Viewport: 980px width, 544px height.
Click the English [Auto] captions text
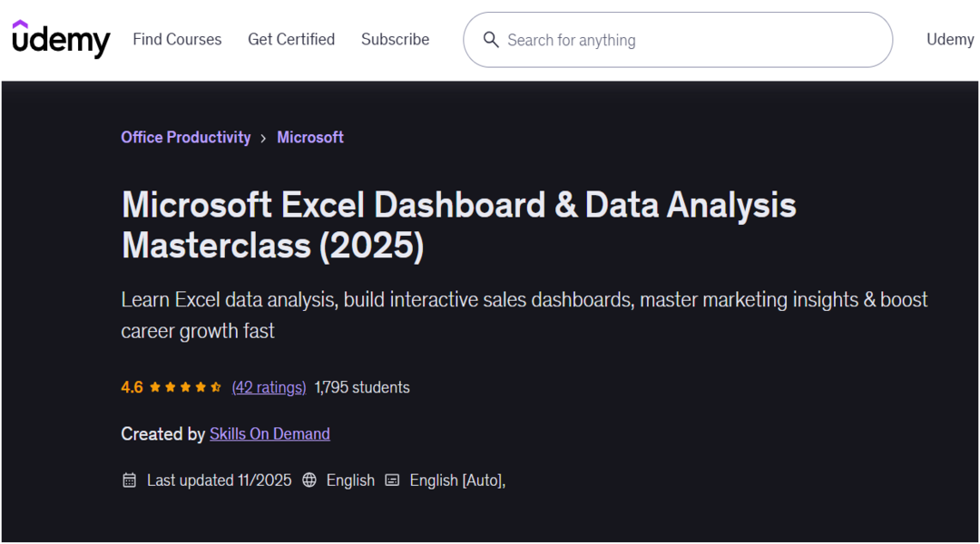click(456, 481)
